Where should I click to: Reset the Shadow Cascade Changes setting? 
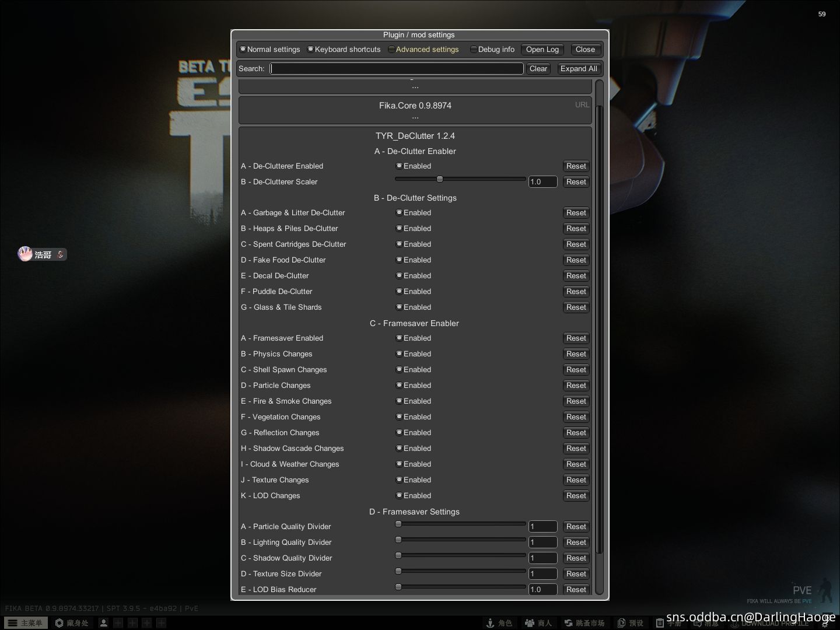[576, 449]
